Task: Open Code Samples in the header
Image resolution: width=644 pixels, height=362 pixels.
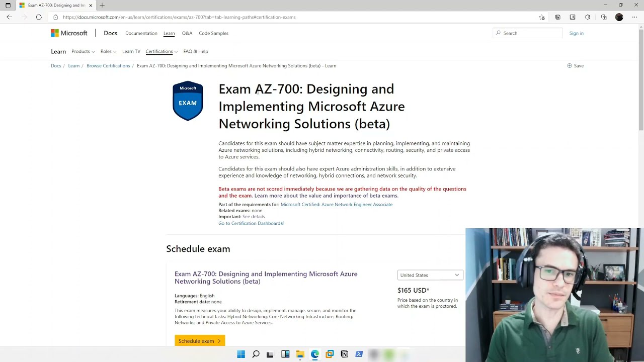Action: (x=213, y=33)
